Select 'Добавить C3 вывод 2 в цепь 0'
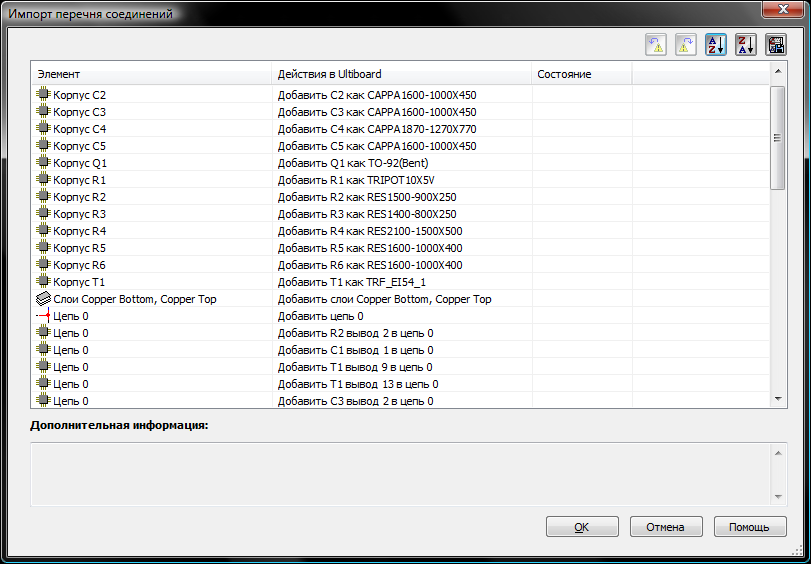Viewport: 811px width, 564px height. coord(355,402)
